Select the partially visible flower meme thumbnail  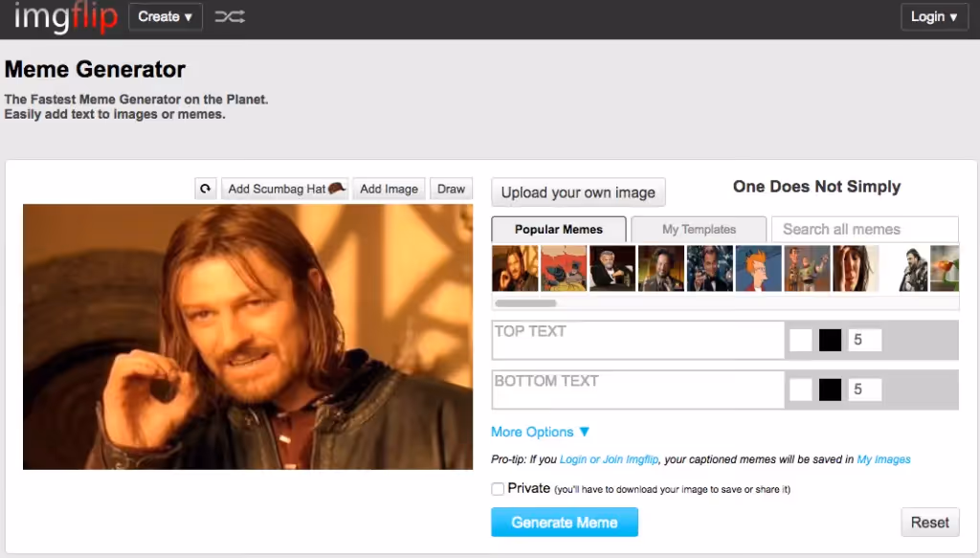pyautogui.click(x=945, y=268)
